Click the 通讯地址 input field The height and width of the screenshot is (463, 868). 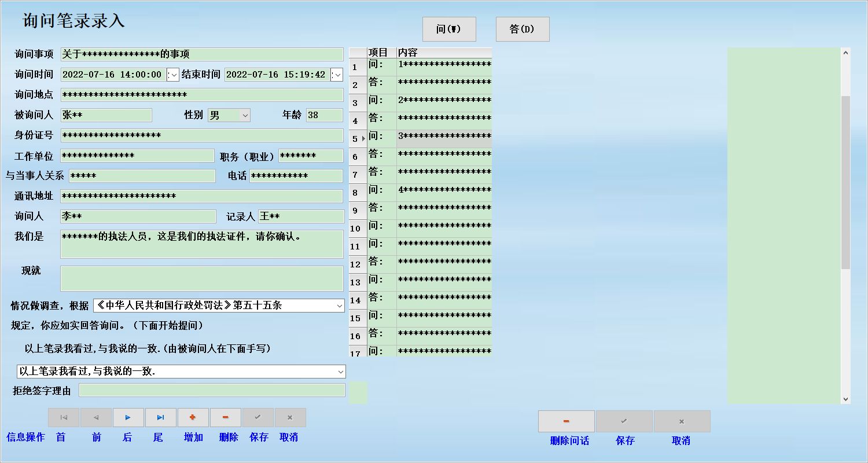click(202, 196)
